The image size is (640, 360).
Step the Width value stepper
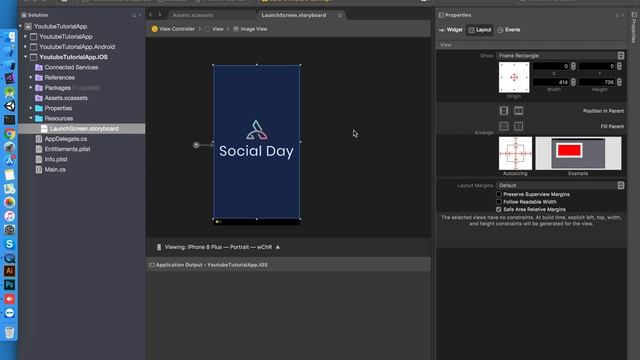[x=573, y=82]
